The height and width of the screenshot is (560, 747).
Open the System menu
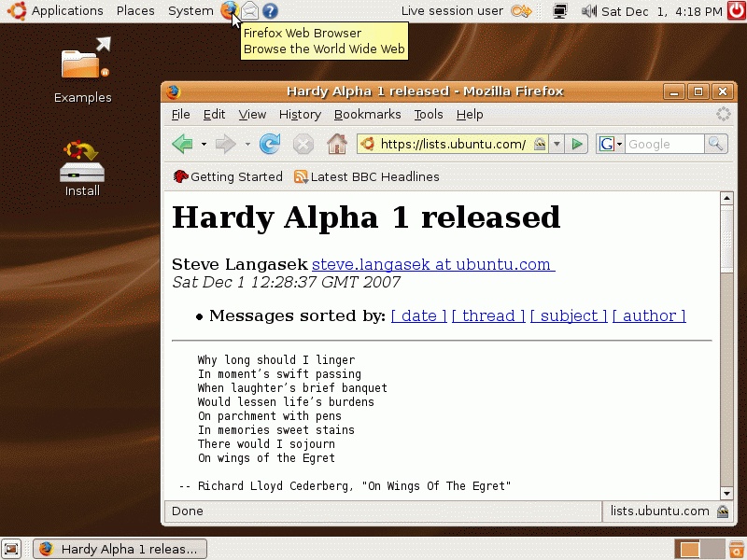pyautogui.click(x=190, y=10)
